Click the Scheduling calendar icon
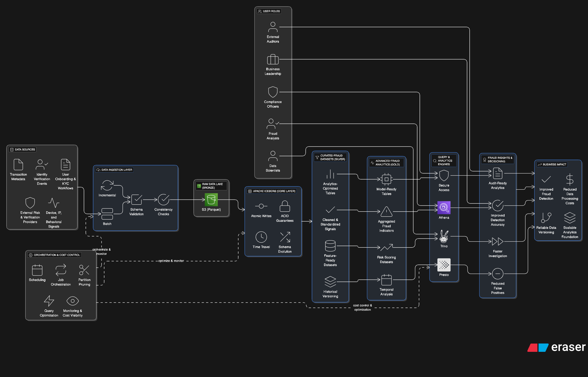The width and height of the screenshot is (588, 377). (x=37, y=270)
